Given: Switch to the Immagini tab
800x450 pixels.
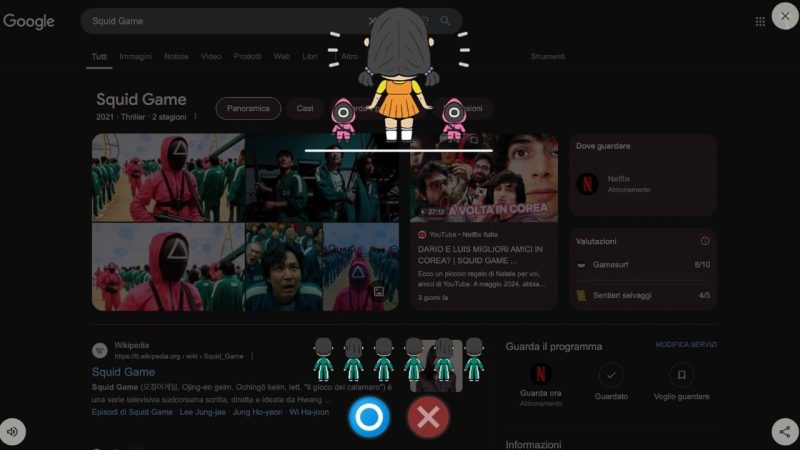Looking at the screenshot, I should tap(135, 57).
